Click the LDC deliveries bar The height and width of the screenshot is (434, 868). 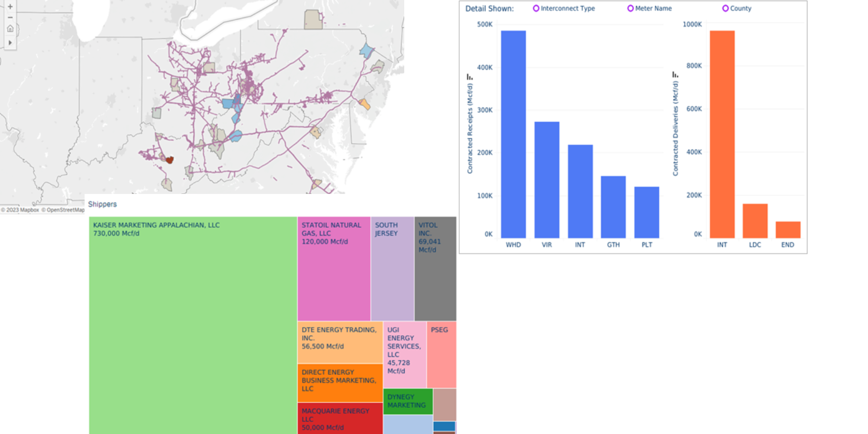tap(755, 221)
